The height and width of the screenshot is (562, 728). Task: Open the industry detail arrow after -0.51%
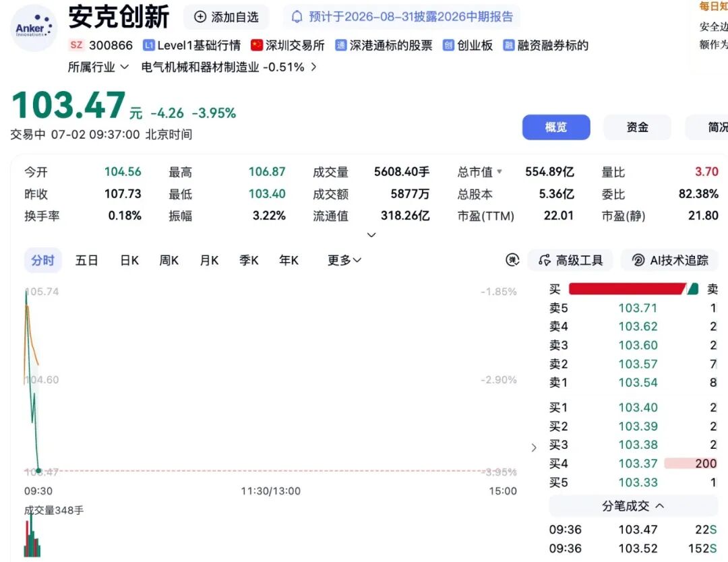point(314,67)
